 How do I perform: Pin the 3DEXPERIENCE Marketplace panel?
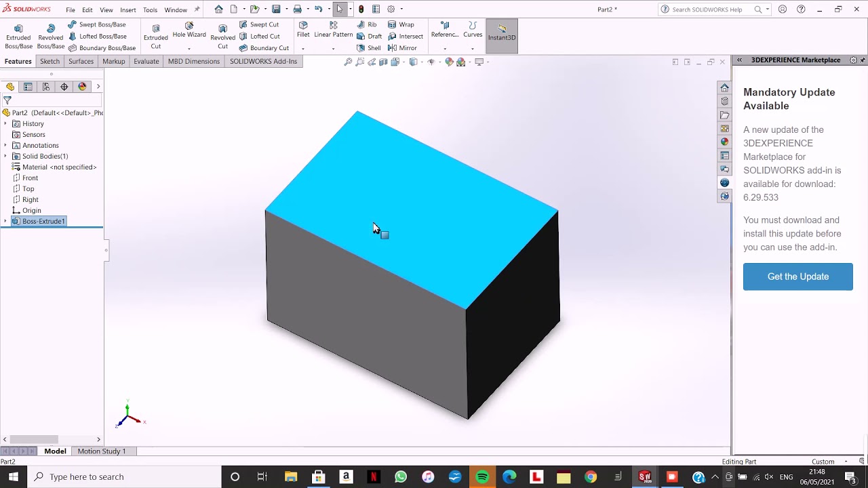click(x=863, y=60)
